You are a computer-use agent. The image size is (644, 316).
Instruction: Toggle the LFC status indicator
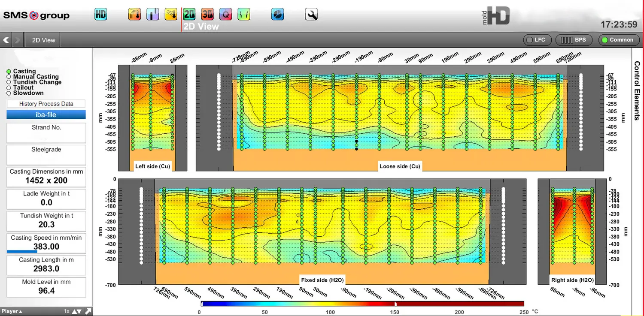[536, 40]
